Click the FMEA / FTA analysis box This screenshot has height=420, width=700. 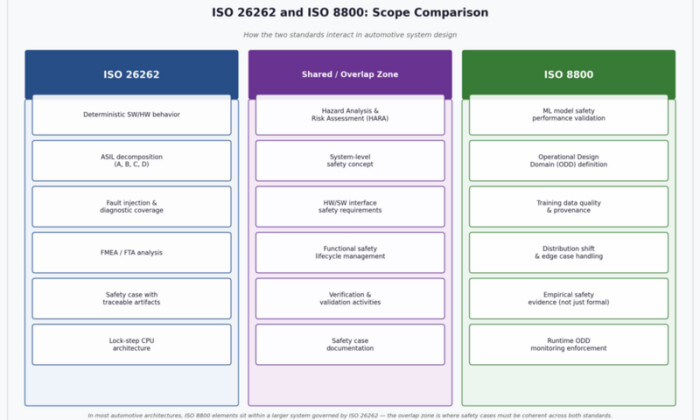pos(131,252)
